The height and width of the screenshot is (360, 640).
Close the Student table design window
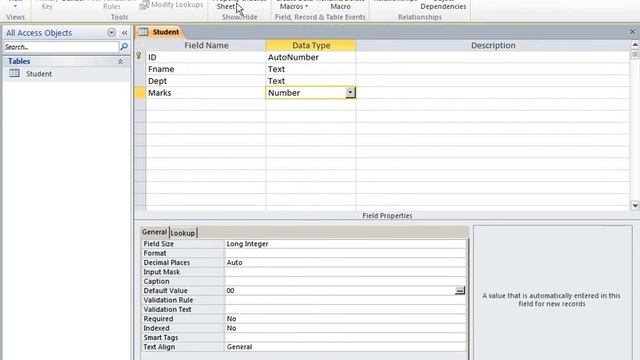click(632, 31)
